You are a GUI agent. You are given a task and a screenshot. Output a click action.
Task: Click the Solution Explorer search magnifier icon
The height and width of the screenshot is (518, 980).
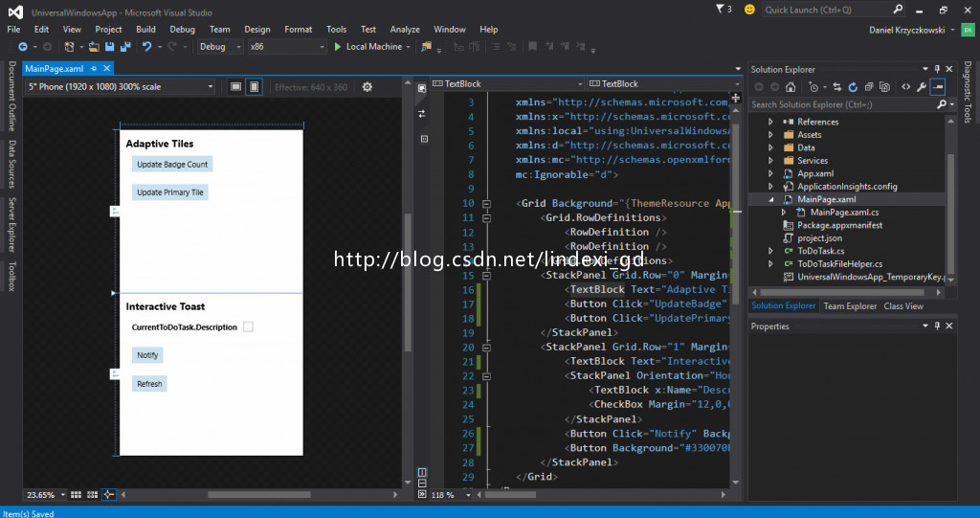pos(942,104)
